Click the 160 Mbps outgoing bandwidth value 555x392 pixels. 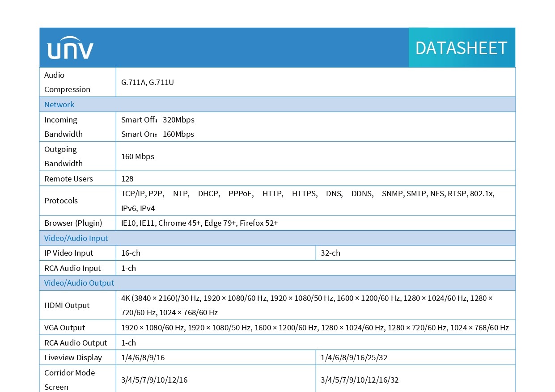pyautogui.click(x=138, y=156)
